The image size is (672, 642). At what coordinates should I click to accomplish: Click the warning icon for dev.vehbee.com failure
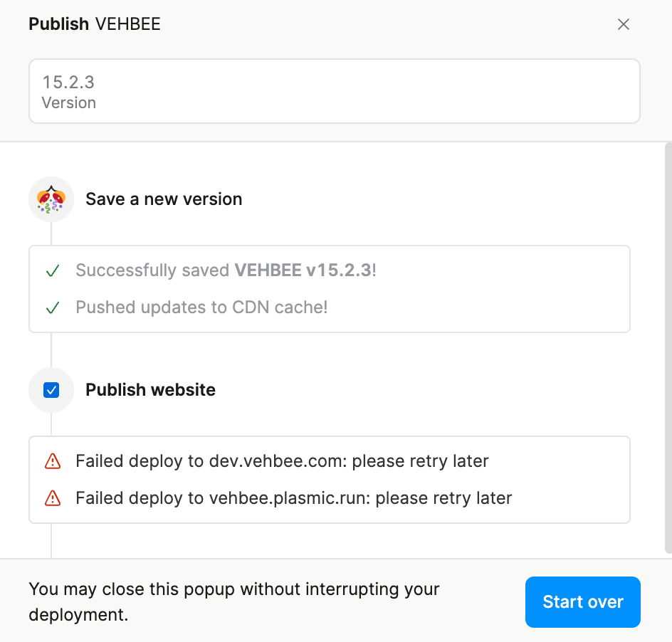[52, 461]
